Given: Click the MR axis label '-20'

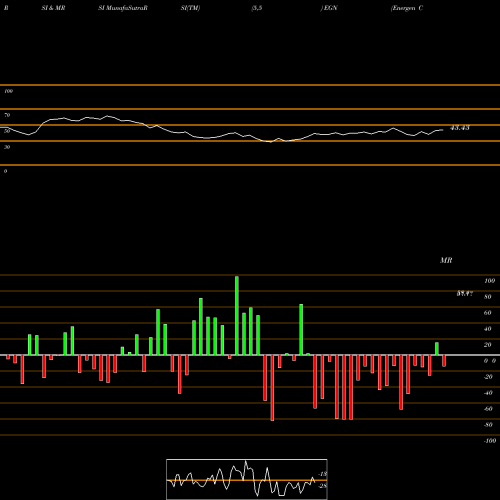Looking at the screenshot, I should pos(488,377).
